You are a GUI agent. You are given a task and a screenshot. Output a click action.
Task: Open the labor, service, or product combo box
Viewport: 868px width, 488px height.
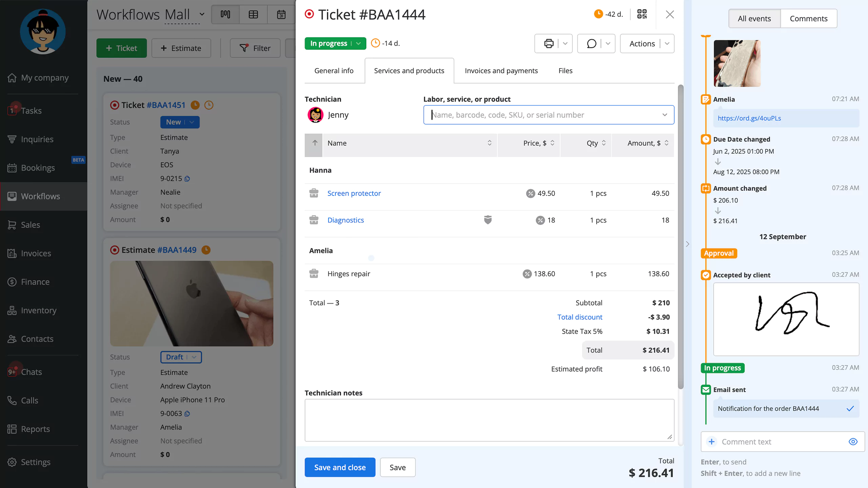tap(548, 115)
